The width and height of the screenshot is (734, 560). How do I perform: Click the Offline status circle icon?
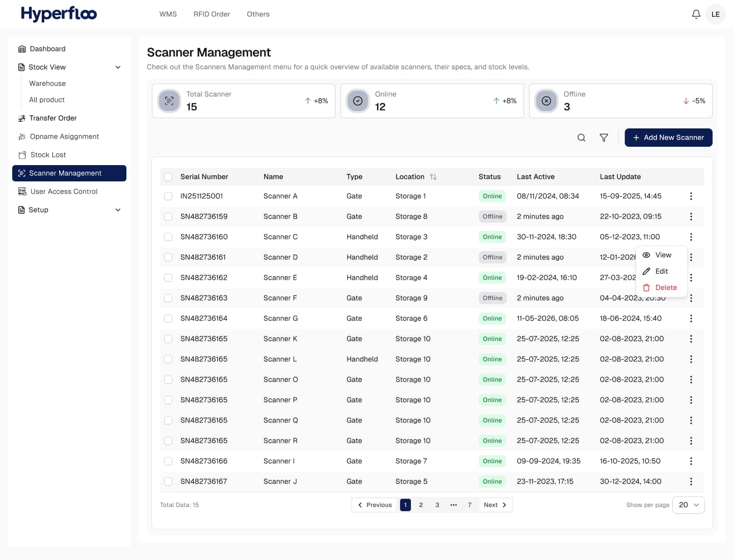tap(546, 101)
